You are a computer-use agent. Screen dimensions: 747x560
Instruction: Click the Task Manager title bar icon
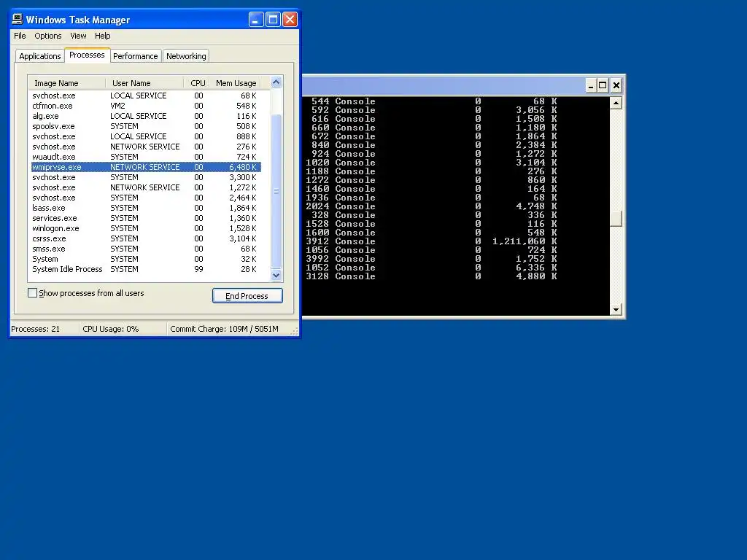[x=18, y=19]
